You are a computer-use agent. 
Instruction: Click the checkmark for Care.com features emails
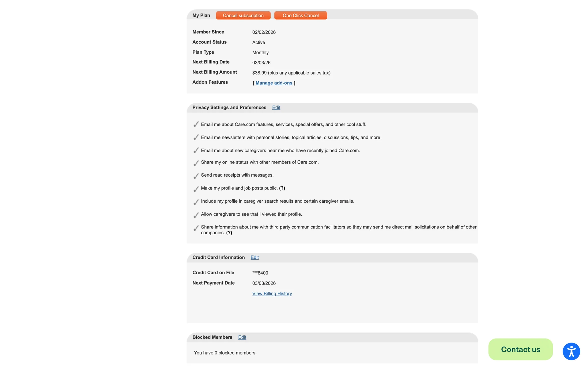[196, 124]
